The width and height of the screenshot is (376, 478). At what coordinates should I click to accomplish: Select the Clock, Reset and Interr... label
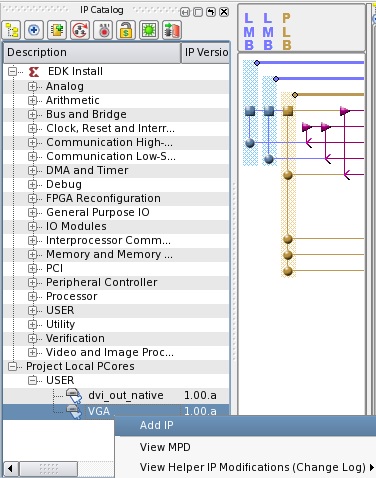click(x=110, y=128)
